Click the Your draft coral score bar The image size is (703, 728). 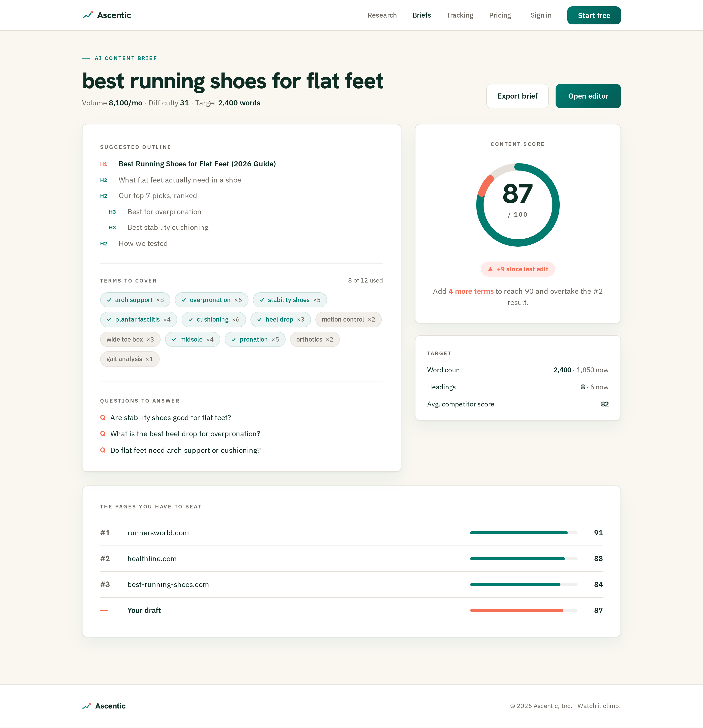(x=524, y=610)
